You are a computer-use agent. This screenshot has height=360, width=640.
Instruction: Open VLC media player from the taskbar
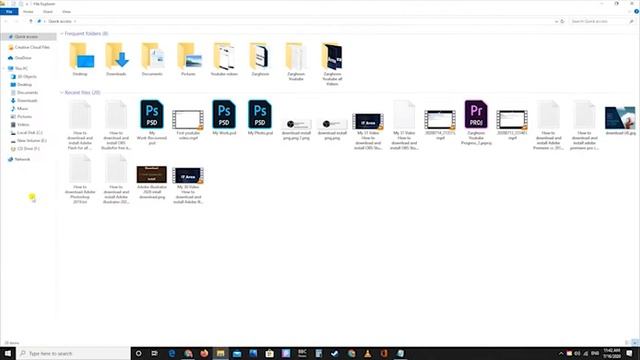click(x=368, y=353)
